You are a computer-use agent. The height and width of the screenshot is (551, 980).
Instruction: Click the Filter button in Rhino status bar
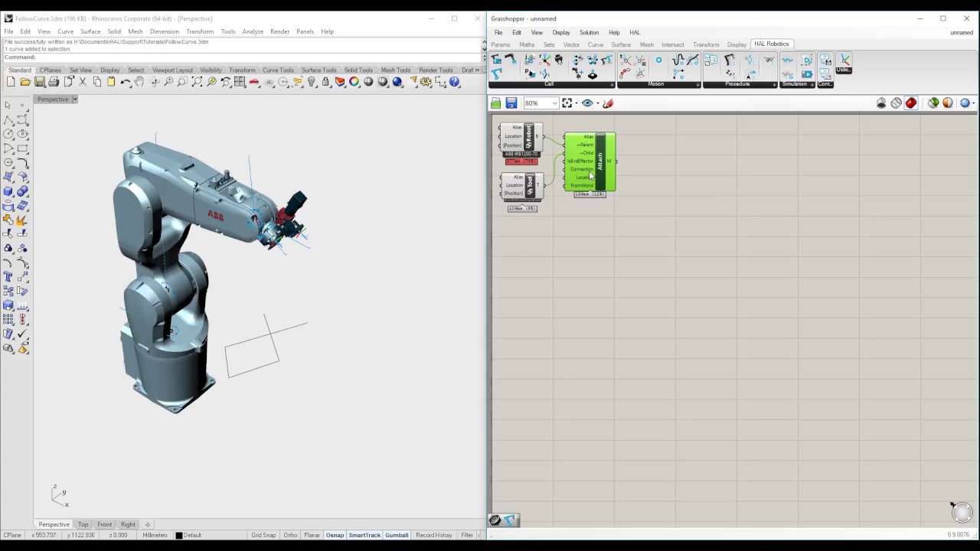(x=467, y=535)
